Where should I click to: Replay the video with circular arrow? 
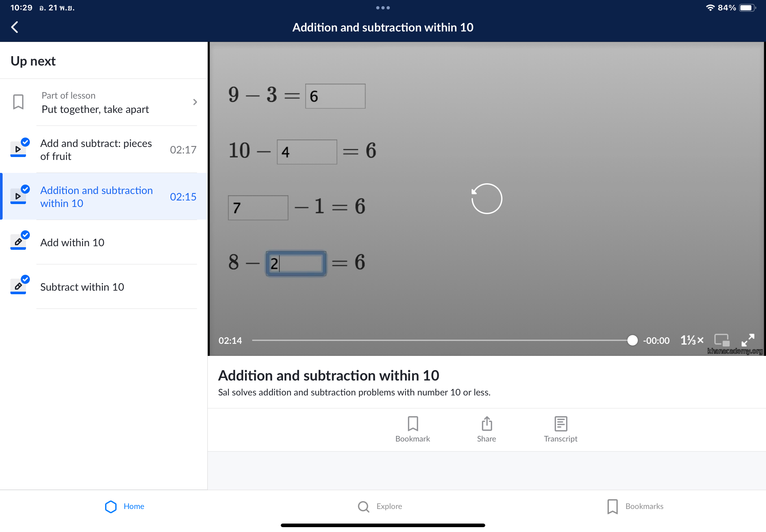tap(486, 199)
